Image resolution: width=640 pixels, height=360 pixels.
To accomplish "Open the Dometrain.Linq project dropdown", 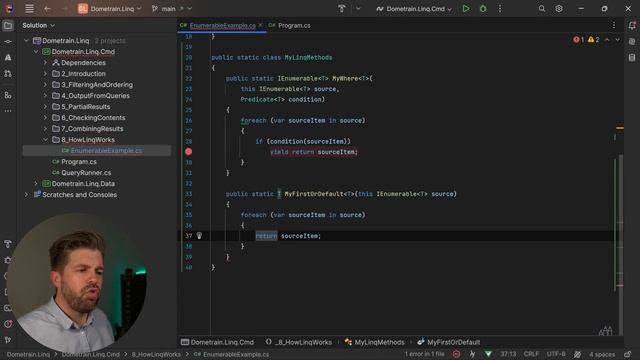I will (110, 9).
